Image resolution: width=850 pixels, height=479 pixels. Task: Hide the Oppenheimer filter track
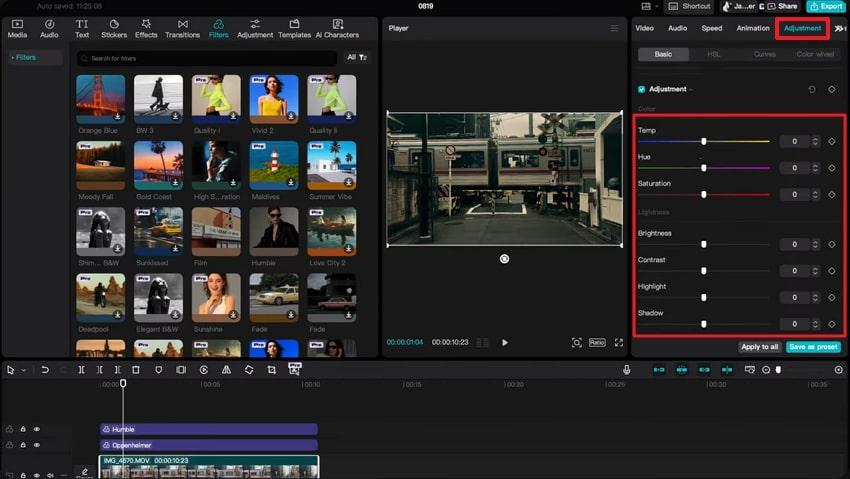37,445
